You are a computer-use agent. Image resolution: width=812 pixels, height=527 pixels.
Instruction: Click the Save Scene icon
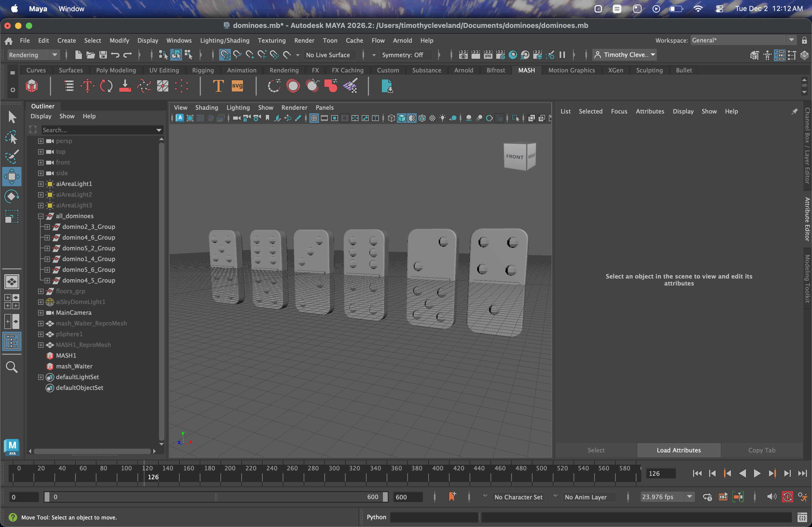[103, 55]
